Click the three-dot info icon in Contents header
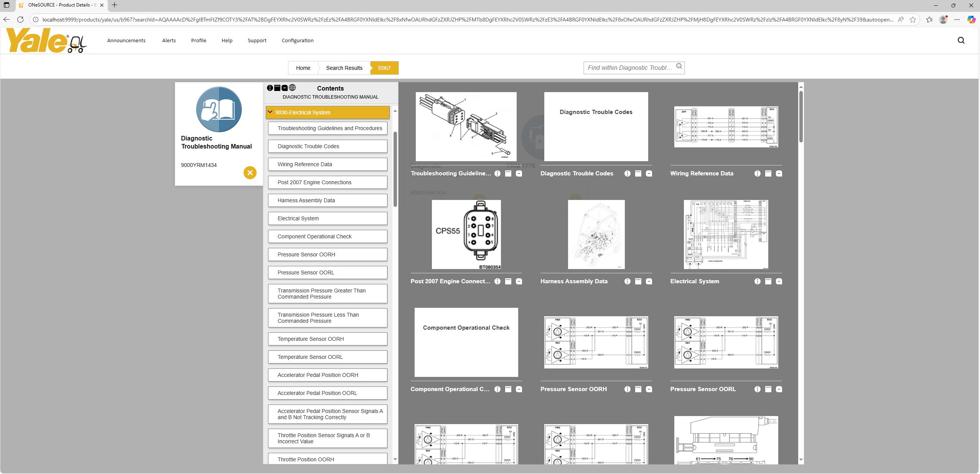Screen dimensions: 980x474 click(270, 88)
